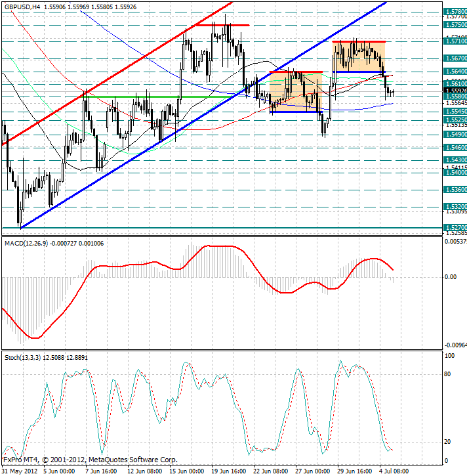Screen dimensions: 467x476
Task: Click the 5 Jun 00:00 time label
Action: click(59, 471)
